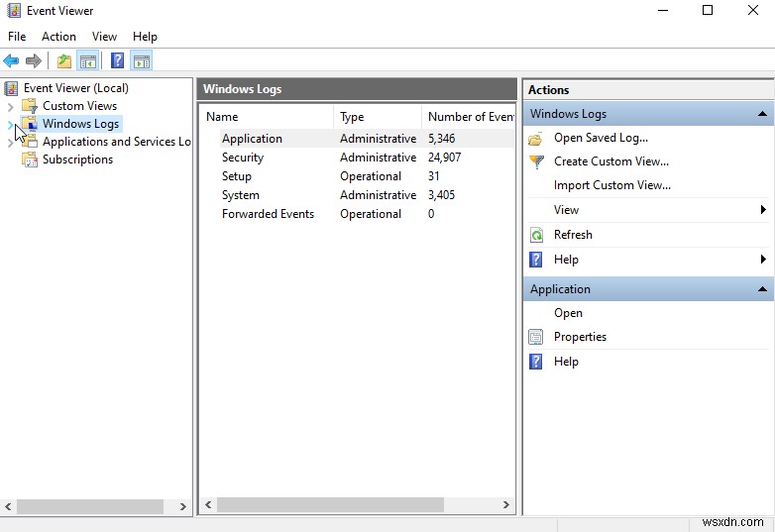Collapse the Windows Logs actions section
The height and width of the screenshot is (532, 775).
(x=762, y=114)
